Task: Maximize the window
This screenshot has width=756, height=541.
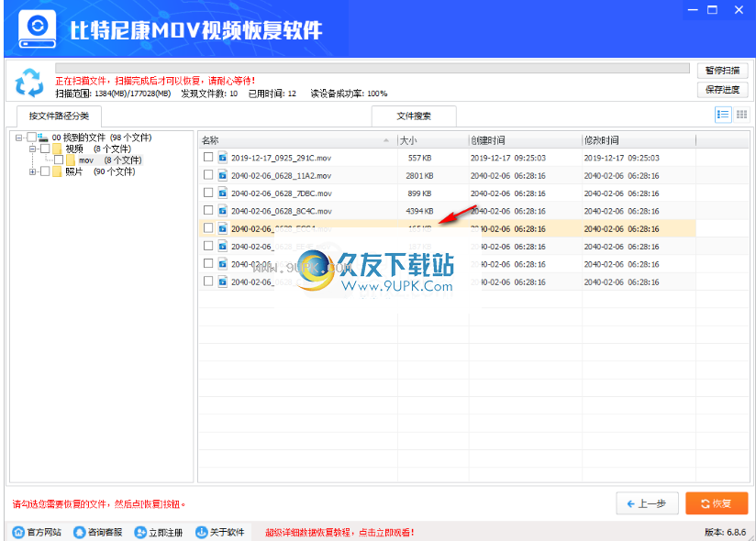Action: pos(712,10)
